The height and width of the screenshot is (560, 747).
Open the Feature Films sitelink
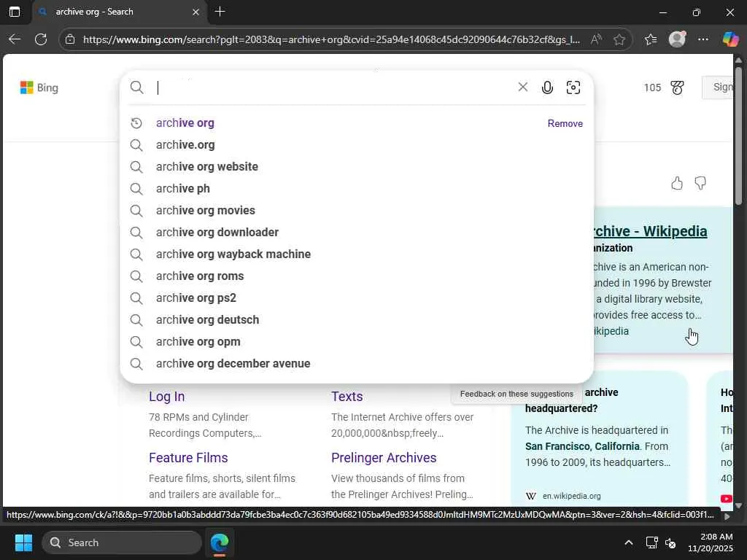tap(188, 458)
